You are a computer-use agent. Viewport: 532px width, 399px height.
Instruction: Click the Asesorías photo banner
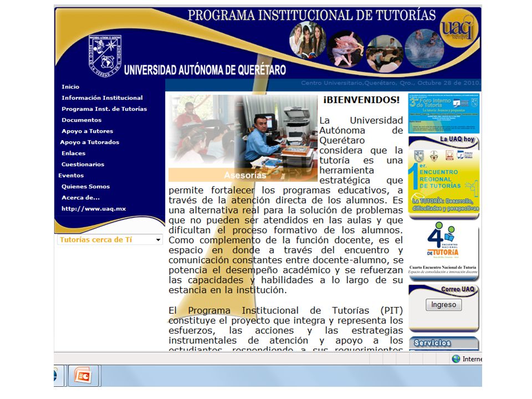(243, 138)
